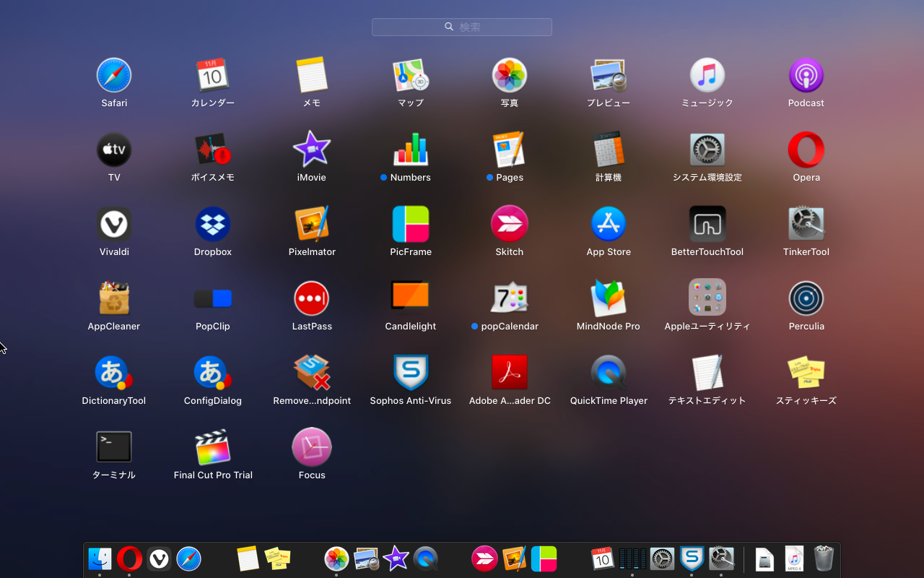
Task: Launch ボイスメモ voice recorder
Action: point(213,150)
